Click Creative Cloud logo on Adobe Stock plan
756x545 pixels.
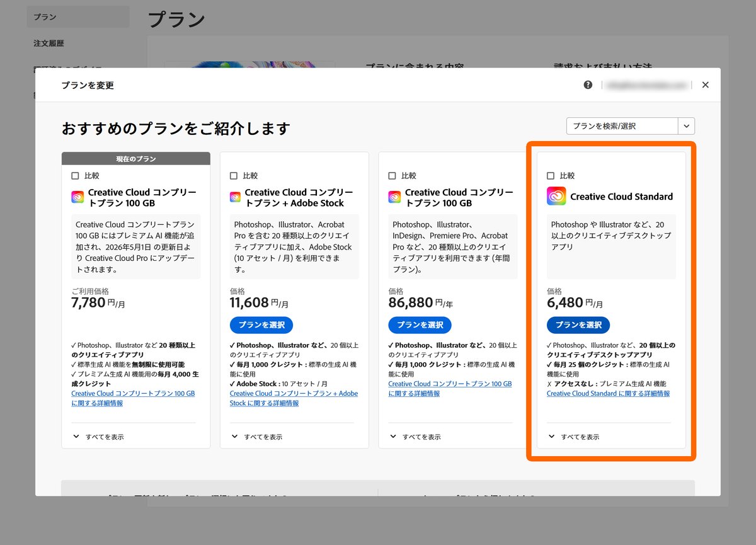pyautogui.click(x=236, y=197)
